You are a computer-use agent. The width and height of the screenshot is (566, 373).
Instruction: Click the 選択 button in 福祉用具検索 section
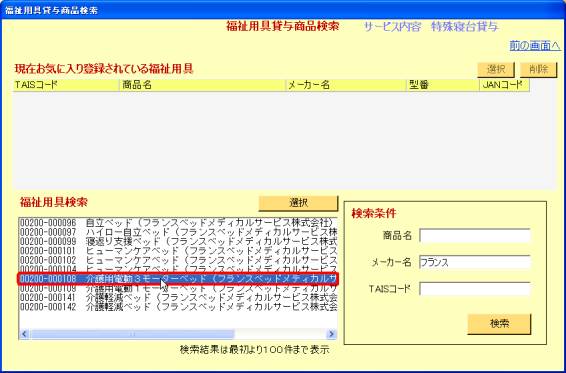298,203
